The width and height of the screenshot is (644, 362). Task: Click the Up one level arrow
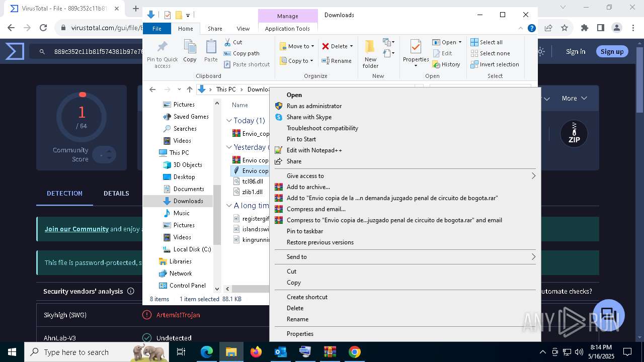click(190, 89)
